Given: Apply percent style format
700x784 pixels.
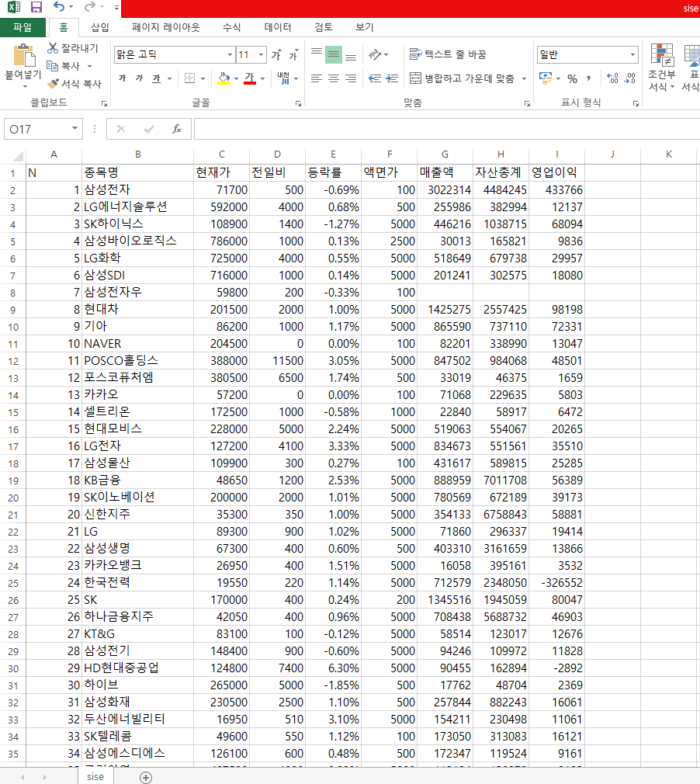Looking at the screenshot, I should point(573,78).
